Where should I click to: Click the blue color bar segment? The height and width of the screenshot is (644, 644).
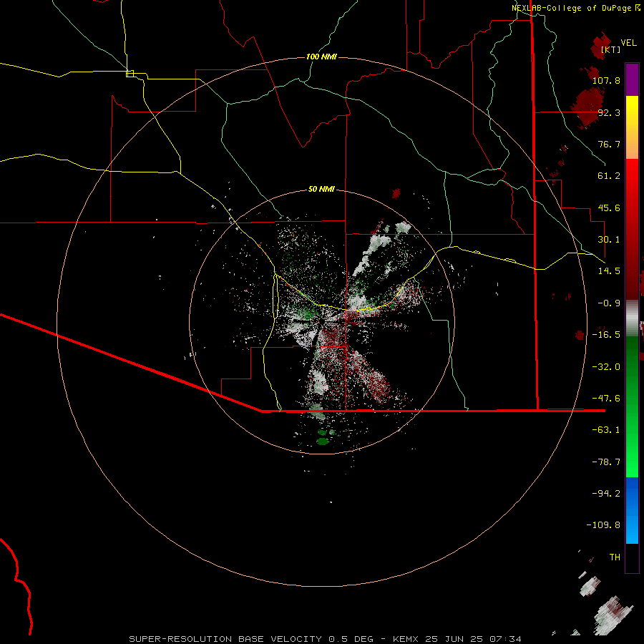[632, 510]
